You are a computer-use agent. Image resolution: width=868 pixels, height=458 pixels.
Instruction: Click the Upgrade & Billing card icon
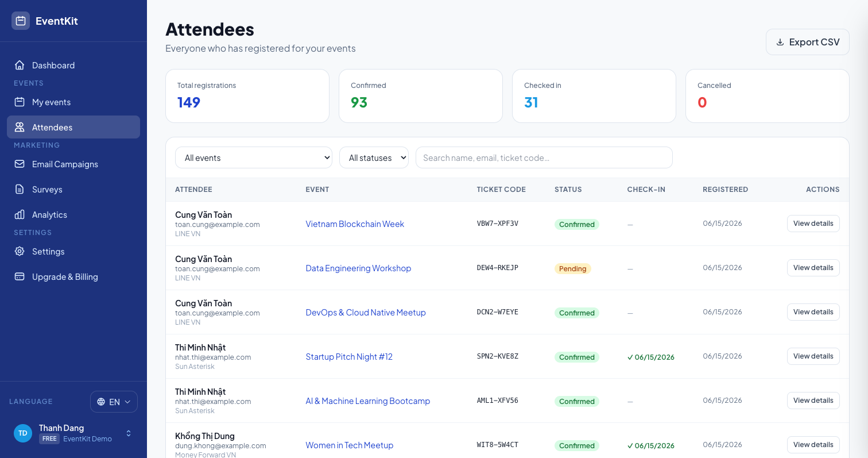click(x=20, y=276)
